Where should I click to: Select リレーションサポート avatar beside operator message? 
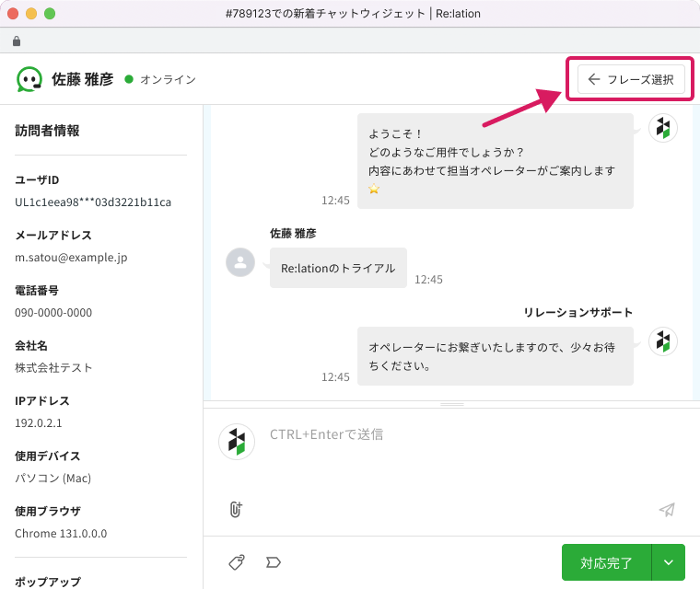point(662,341)
